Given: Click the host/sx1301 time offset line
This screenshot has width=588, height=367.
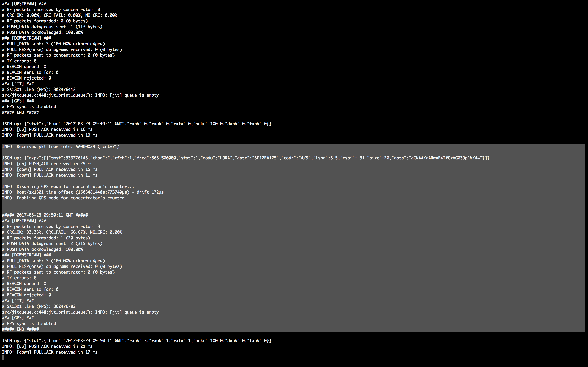Looking at the screenshot, I should click(x=83, y=192).
